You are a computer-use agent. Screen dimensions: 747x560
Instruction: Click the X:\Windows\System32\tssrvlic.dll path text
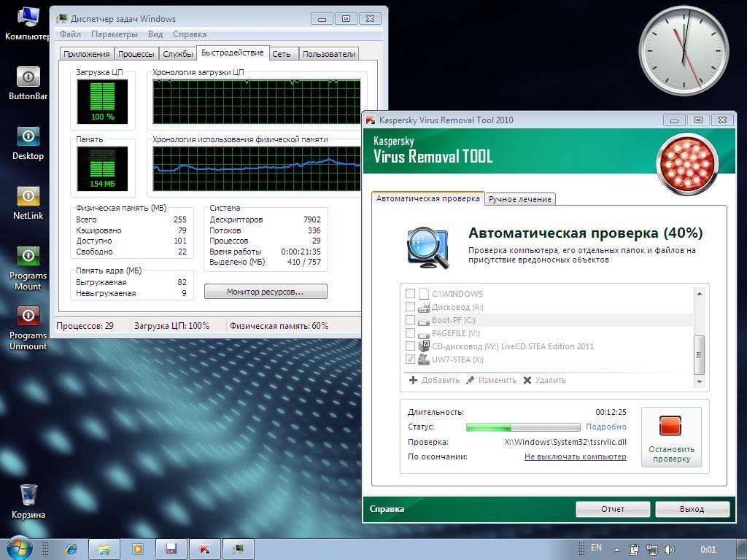[565, 442]
